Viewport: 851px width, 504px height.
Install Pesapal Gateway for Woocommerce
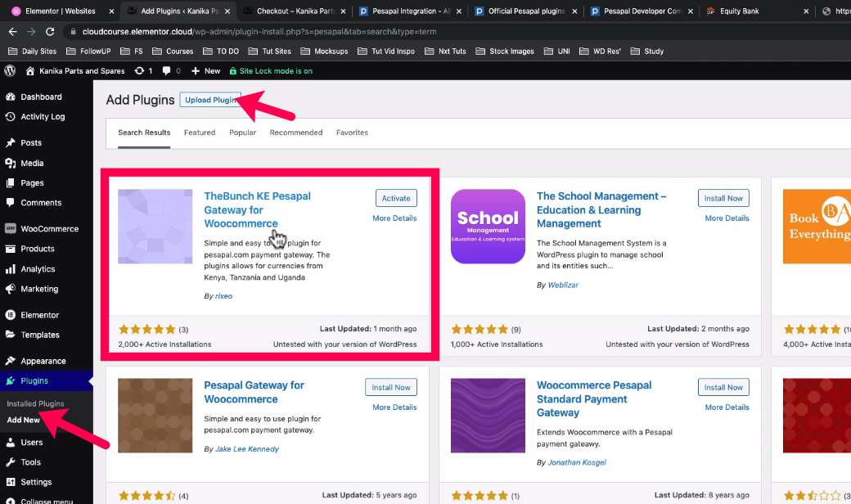[391, 387]
